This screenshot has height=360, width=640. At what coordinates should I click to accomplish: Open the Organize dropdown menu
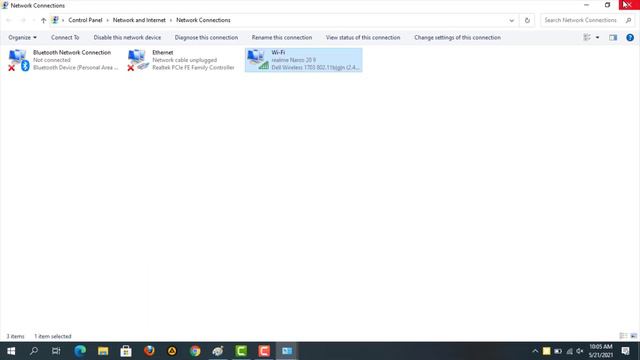click(22, 38)
